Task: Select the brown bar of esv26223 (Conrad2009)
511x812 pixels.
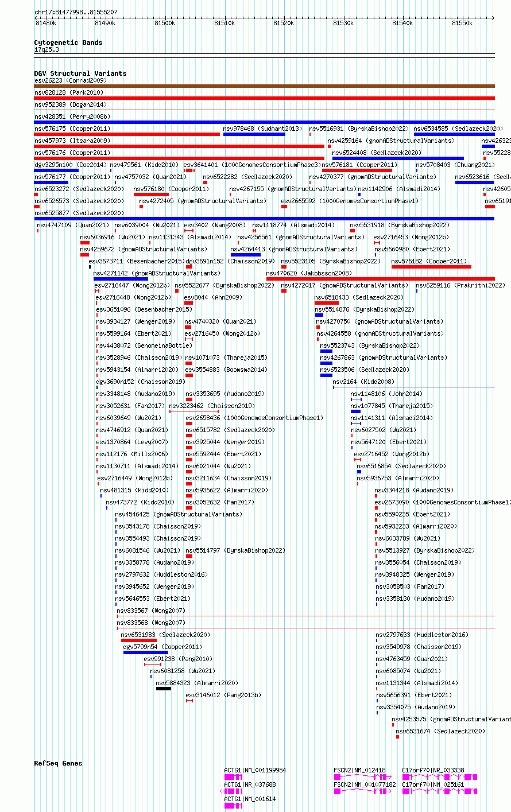Action: tap(264, 86)
